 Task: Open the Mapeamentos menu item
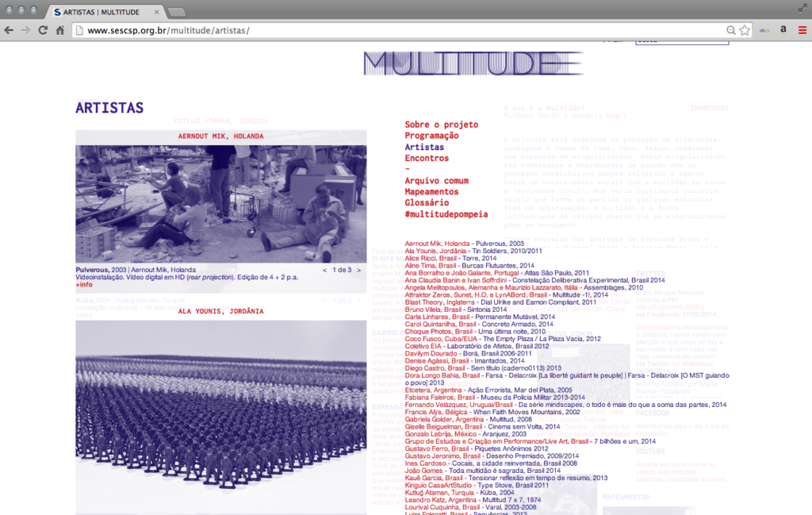(x=431, y=192)
